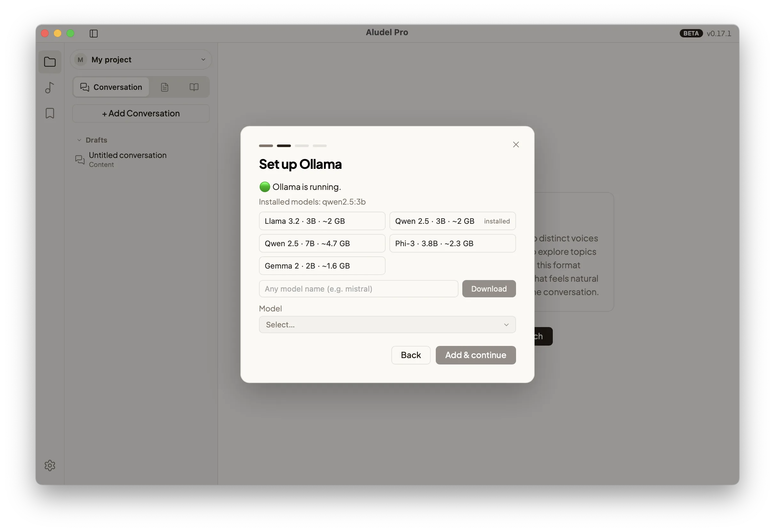775x532 pixels.
Task: Open the My project dropdown
Action: coord(141,59)
